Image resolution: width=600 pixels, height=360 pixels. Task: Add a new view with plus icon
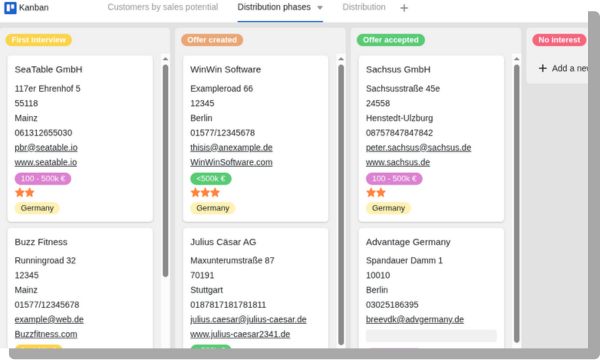click(x=404, y=8)
